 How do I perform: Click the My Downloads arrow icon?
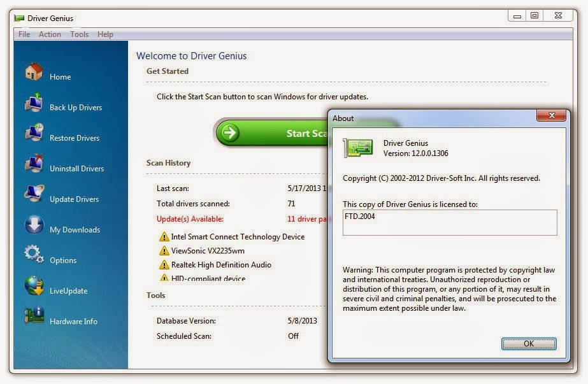34,224
